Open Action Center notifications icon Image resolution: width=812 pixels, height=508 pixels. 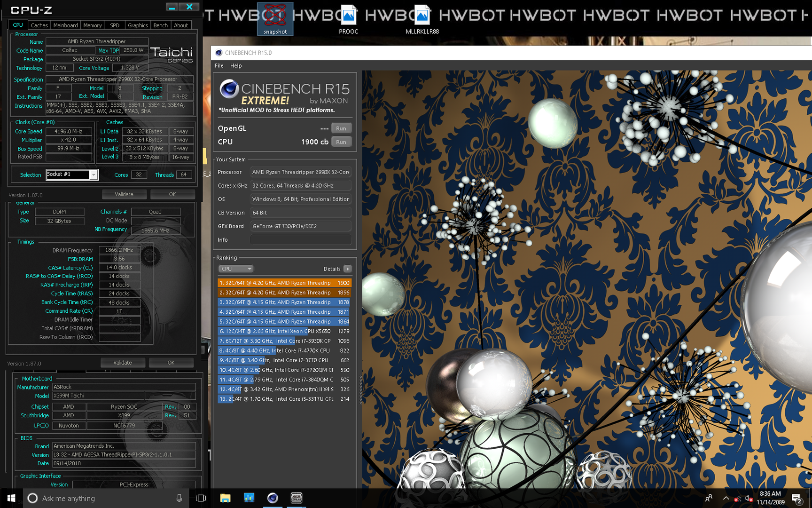[x=796, y=498]
